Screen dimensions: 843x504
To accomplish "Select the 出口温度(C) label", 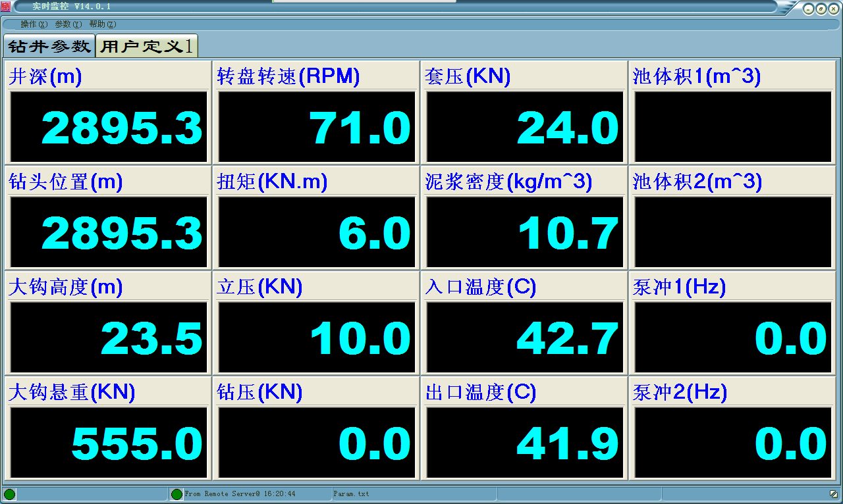I will 481,393.
